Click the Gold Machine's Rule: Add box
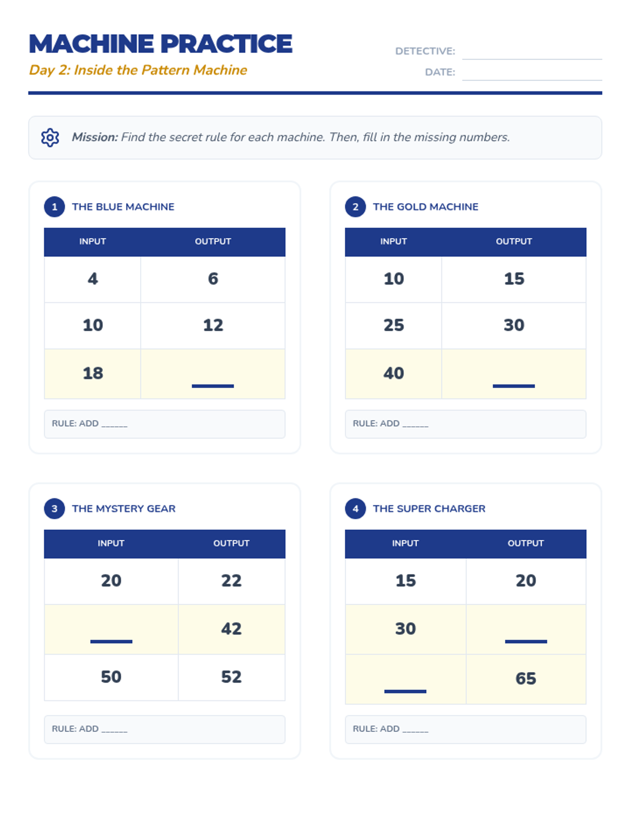Image resolution: width=630 pixels, height=840 pixels. [x=465, y=424]
